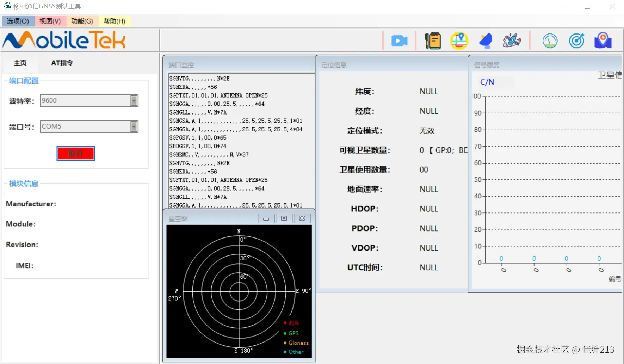The image size is (624, 364).
Task: Open the 视图(V) menu
Action: click(50, 21)
